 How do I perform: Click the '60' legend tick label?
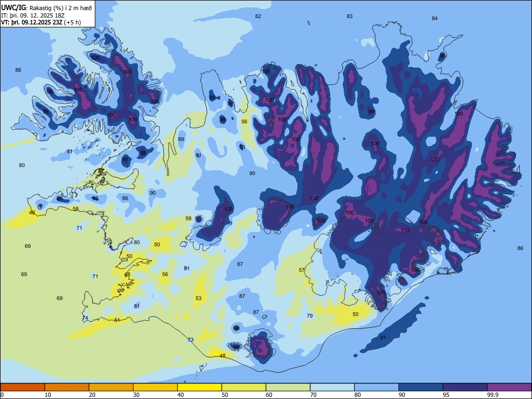pos(269,395)
